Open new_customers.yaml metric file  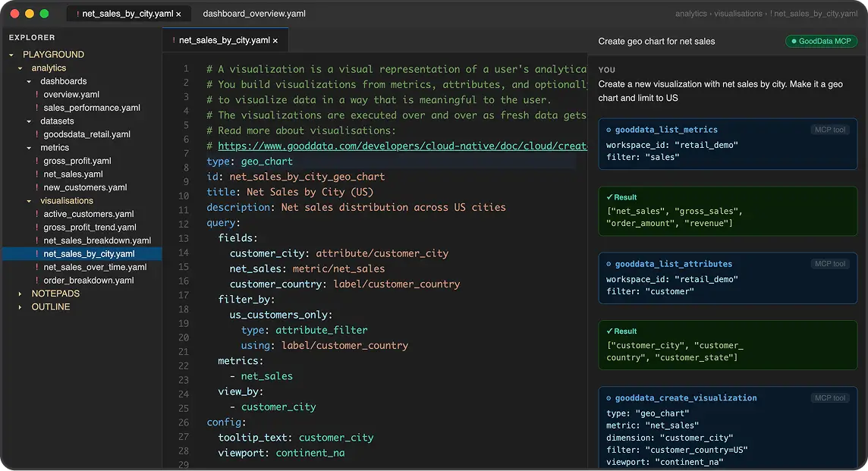85,187
